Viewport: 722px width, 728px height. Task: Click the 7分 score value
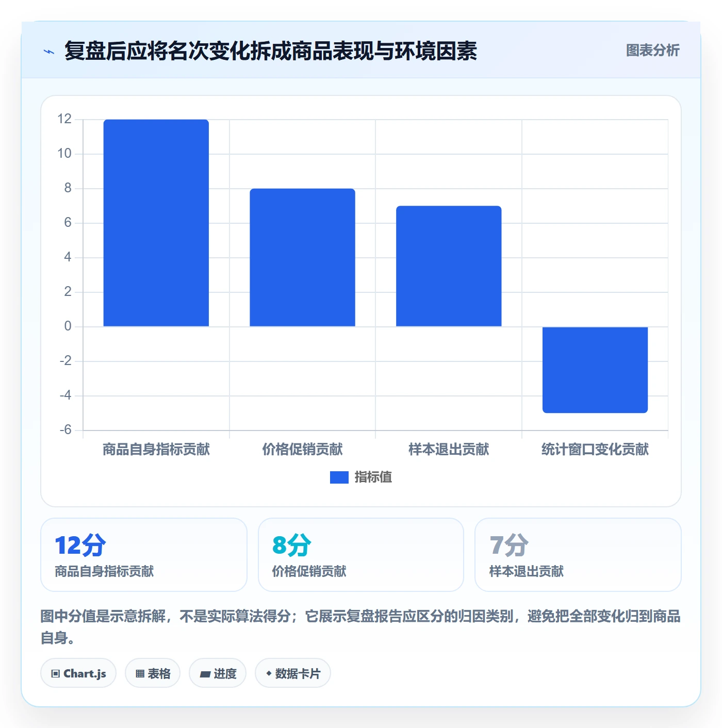[509, 545]
